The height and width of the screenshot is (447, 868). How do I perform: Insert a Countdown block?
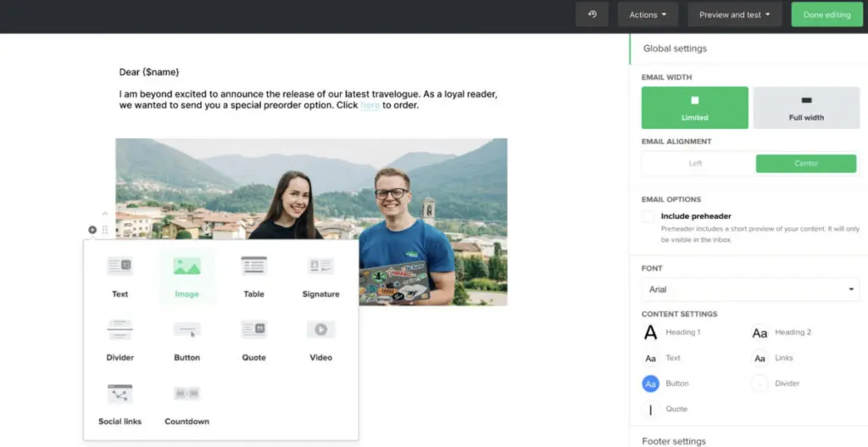coord(187,404)
